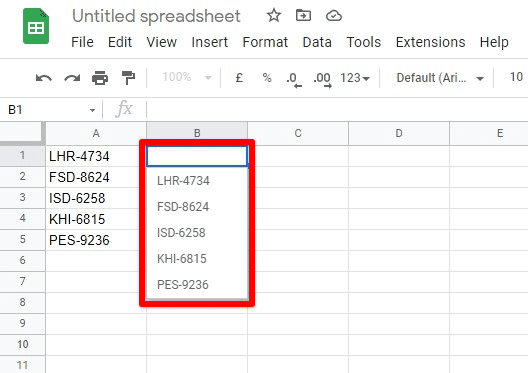
Task: Click the select-all corner box
Action: 22,133
